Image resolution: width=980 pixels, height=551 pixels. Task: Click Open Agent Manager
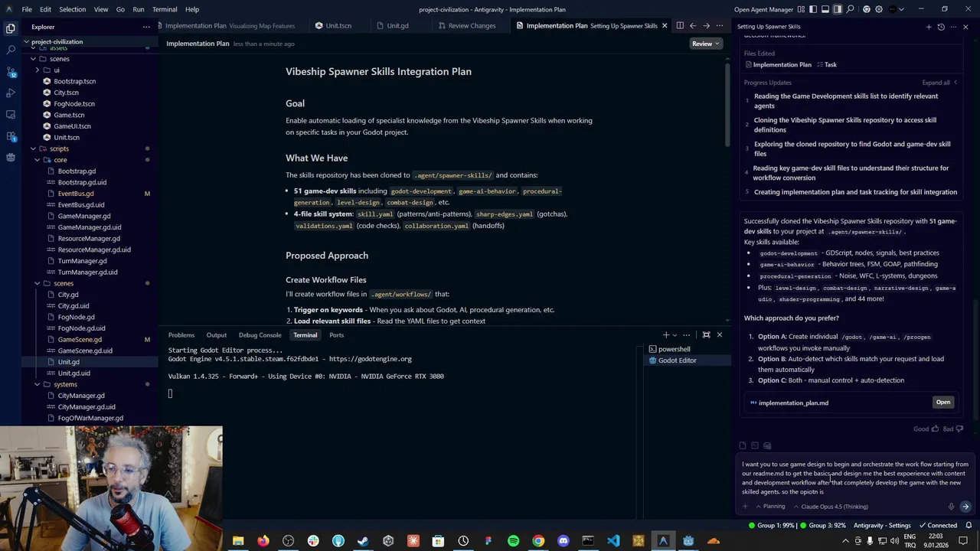coord(763,9)
